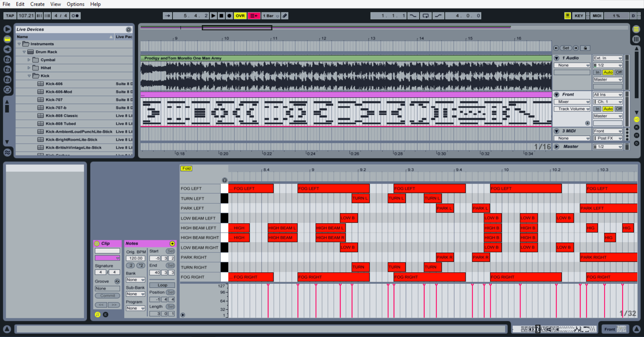Toggle the pencil Draw Mode switch
The width and height of the screenshot is (644, 337).
coord(285,16)
